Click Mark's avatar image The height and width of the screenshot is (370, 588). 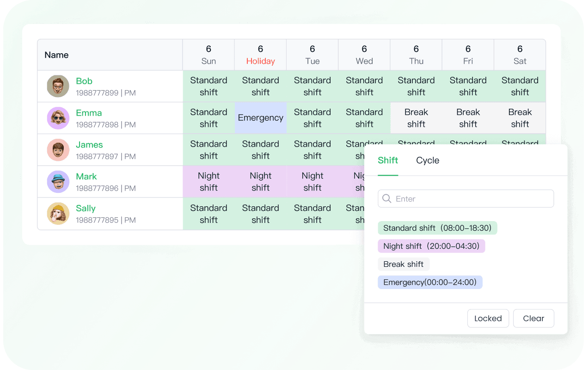pyautogui.click(x=58, y=181)
